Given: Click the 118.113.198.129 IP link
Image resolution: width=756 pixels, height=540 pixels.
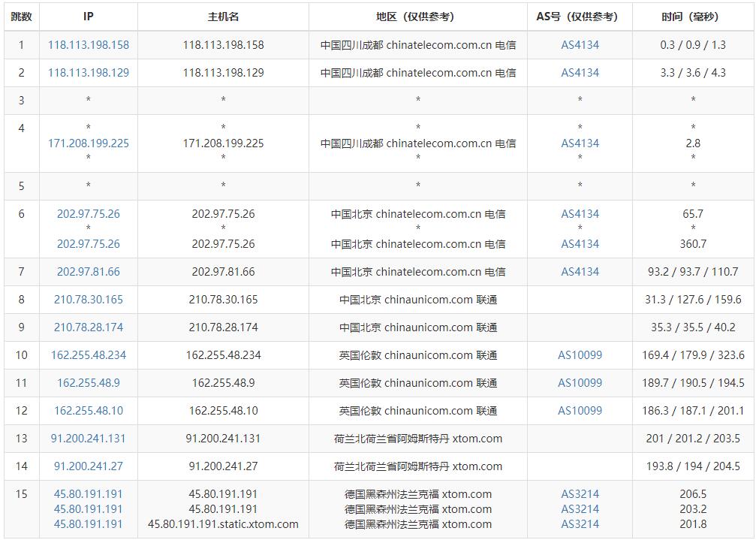Looking at the screenshot, I should (89, 73).
